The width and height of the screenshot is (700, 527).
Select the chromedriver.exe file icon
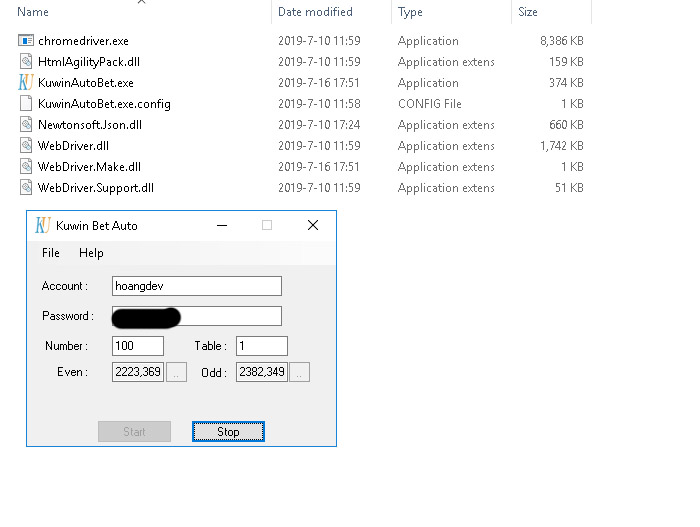(x=26, y=41)
